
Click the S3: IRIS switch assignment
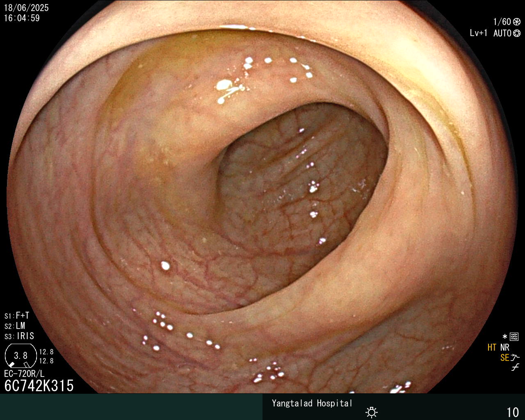coord(19,336)
